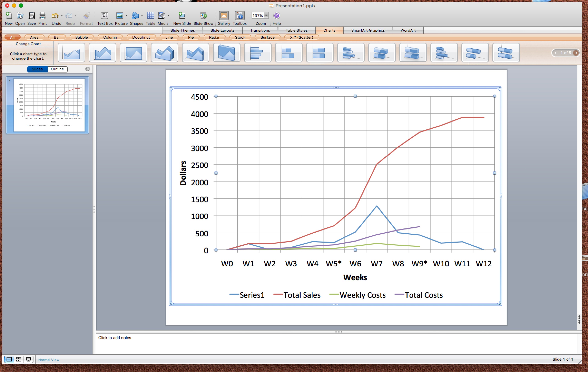Go to next chart gallery page
The height and width of the screenshot is (372, 588).
click(x=576, y=53)
